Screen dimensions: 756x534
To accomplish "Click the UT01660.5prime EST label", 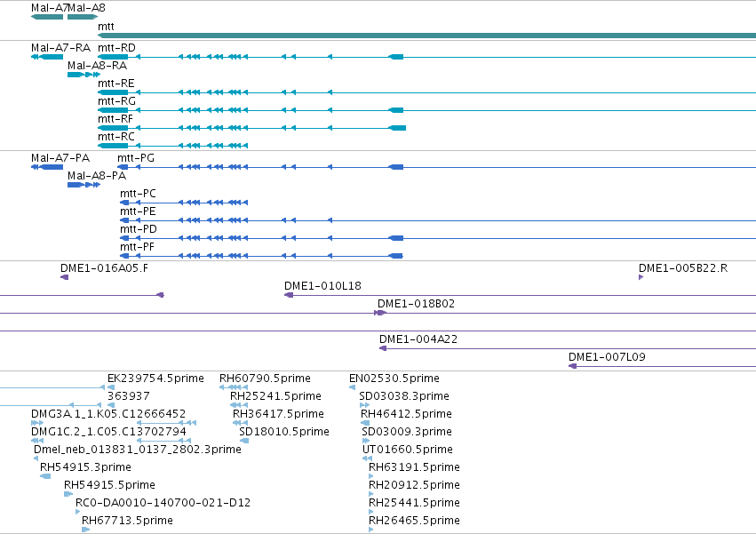I will tap(408, 450).
